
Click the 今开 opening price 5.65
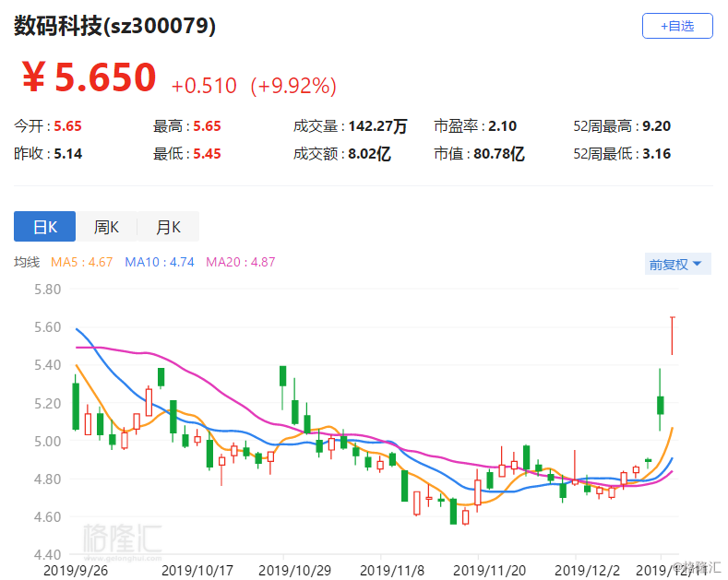click(67, 125)
